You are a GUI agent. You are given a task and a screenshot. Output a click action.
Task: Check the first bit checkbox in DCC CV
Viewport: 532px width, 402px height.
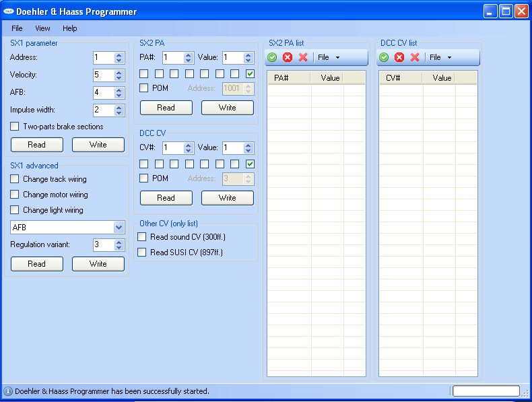[144, 164]
